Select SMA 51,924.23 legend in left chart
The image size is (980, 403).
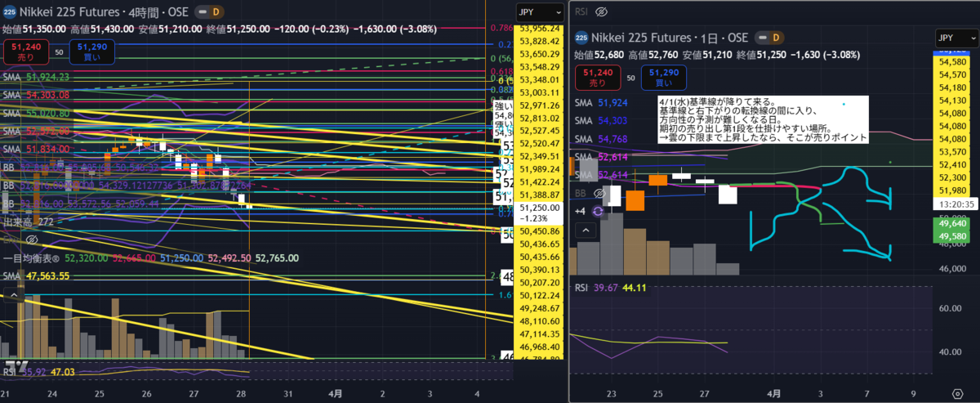(37, 77)
